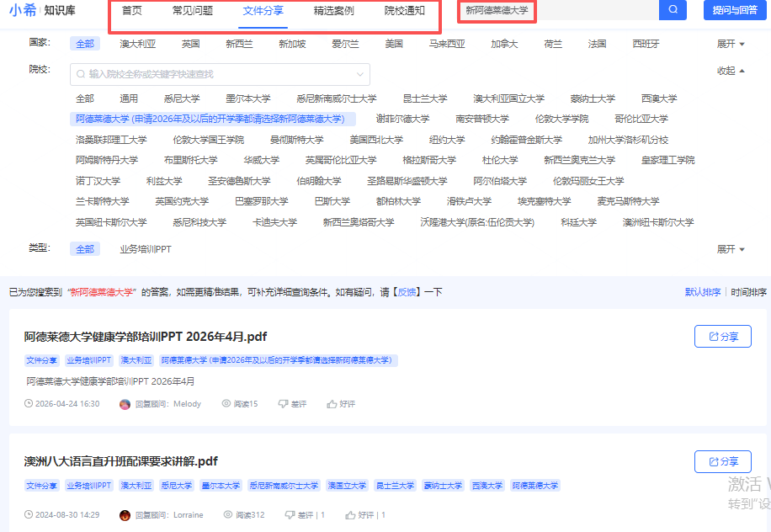
Task: Share 澳洲八大语言直升班配课要求讲解 file
Action: click(723, 461)
